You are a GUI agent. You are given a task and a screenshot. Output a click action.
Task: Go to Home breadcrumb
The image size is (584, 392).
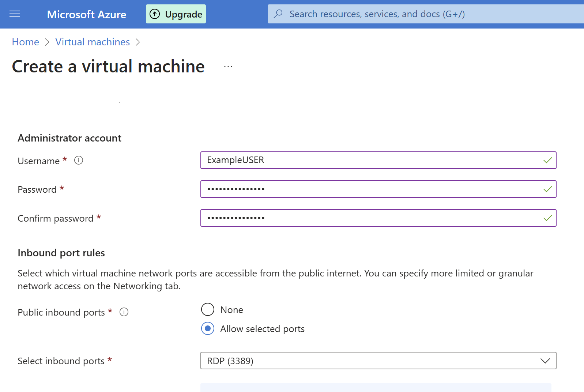click(x=26, y=42)
